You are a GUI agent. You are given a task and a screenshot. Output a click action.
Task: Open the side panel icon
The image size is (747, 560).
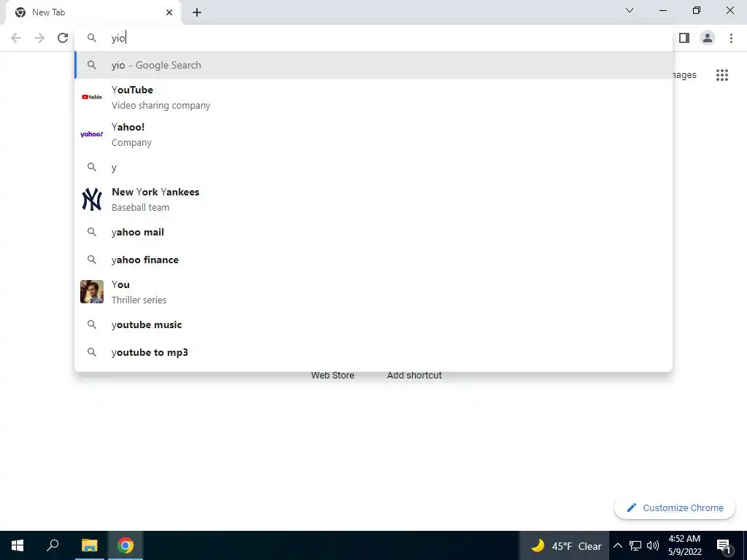tap(684, 38)
